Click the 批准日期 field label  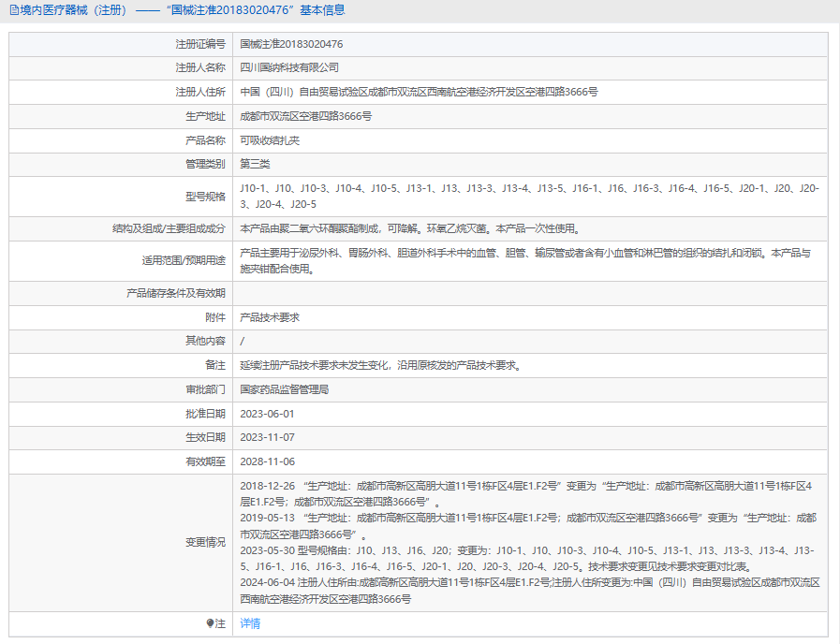click(206, 414)
